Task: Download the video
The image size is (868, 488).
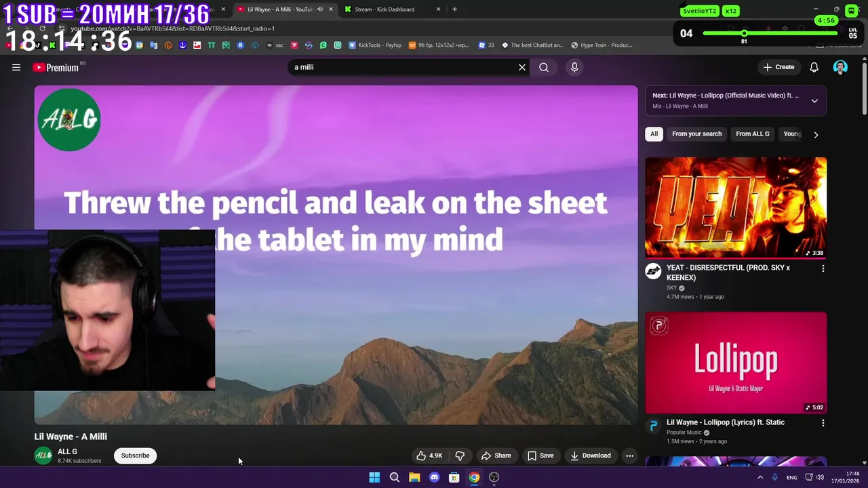Action: pyautogui.click(x=591, y=455)
